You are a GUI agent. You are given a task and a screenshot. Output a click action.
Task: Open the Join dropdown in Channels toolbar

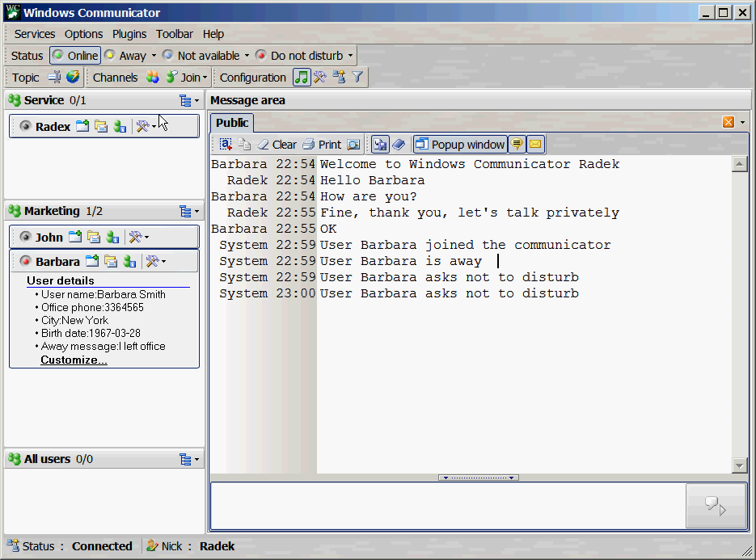tap(187, 77)
